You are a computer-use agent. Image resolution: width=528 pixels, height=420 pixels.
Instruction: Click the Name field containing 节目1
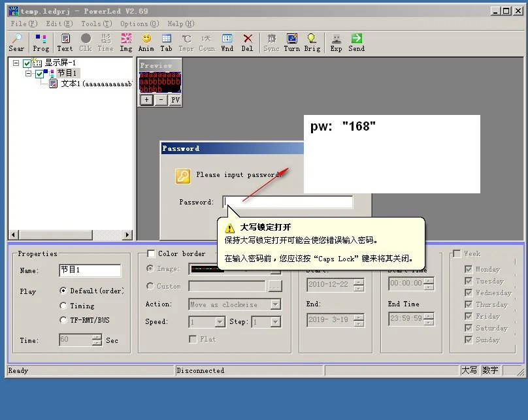click(90, 270)
